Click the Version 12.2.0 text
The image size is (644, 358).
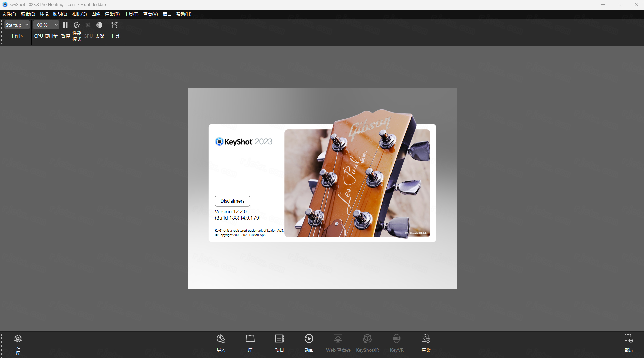pyautogui.click(x=231, y=211)
